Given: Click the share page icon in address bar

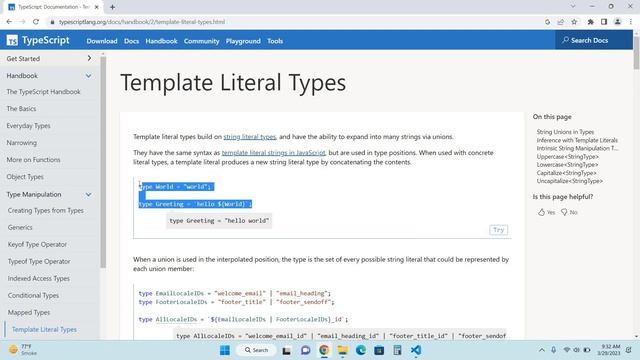Looking at the screenshot, I should 561,22.
